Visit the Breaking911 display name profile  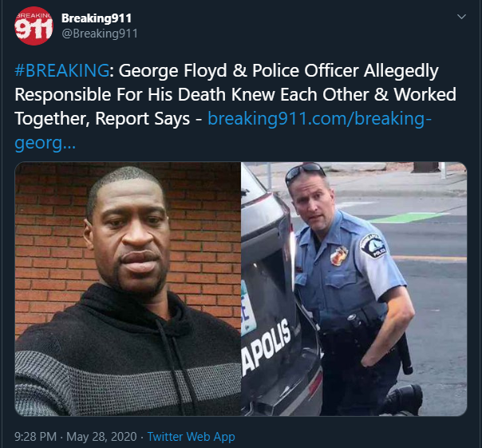pos(97,18)
